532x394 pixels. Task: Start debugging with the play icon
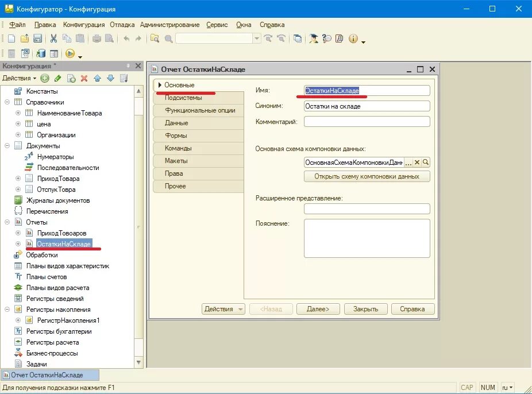pyautogui.click(x=70, y=53)
